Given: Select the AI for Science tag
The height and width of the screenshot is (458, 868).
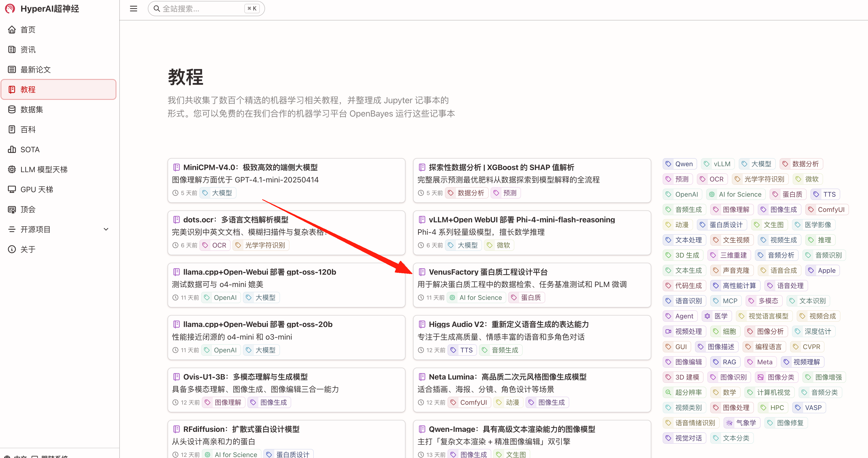Looking at the screenshot, I should point(736,195).
